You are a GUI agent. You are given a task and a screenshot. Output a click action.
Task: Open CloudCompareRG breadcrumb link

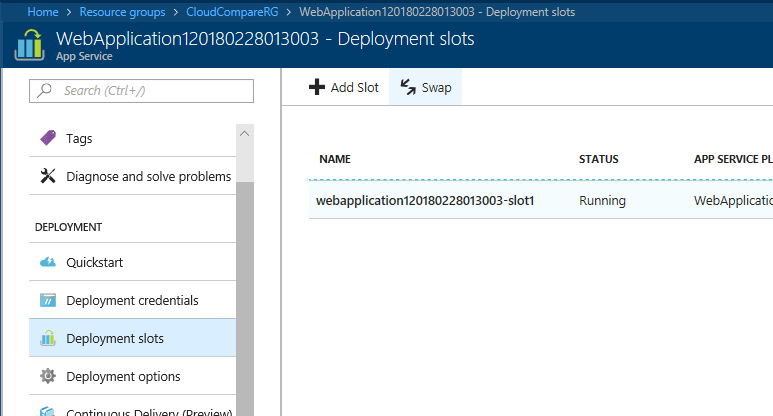click(232, 12)
